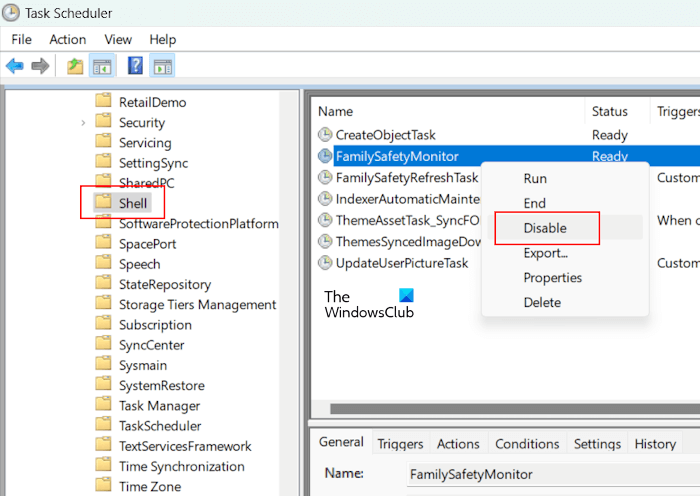Toggle the Show/Hide Console Tree icon

tap(102, 66)
